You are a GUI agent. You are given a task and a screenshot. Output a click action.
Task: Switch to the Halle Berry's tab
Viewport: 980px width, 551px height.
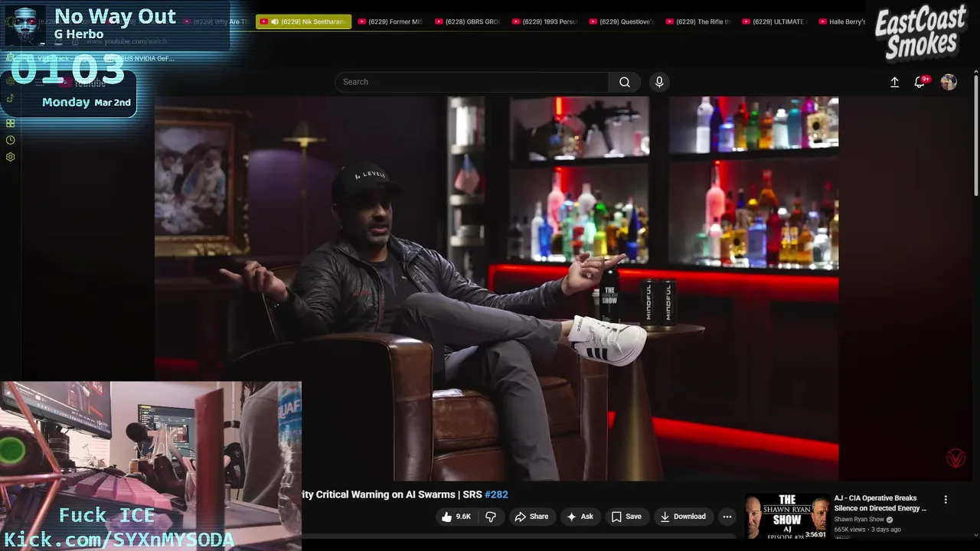(842, 21)
